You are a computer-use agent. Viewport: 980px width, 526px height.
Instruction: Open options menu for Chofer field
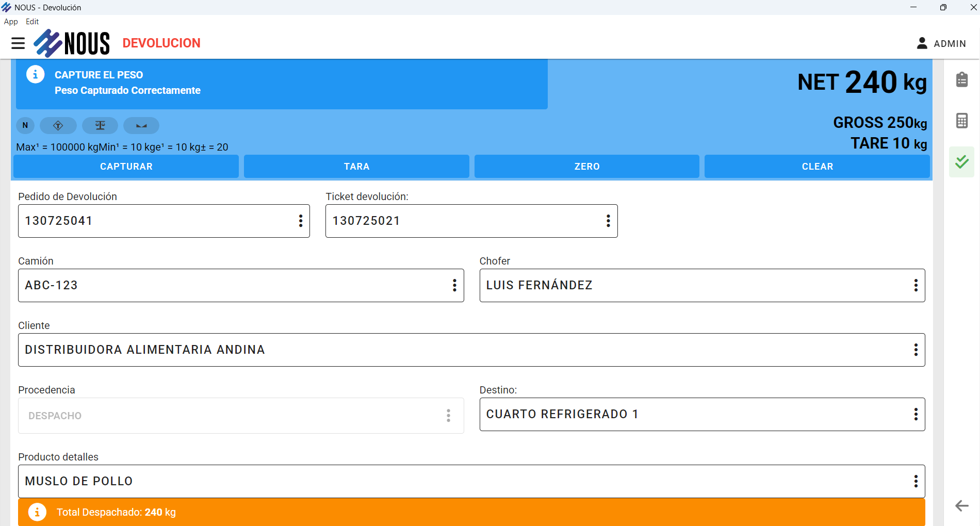(x=916, y=286)
